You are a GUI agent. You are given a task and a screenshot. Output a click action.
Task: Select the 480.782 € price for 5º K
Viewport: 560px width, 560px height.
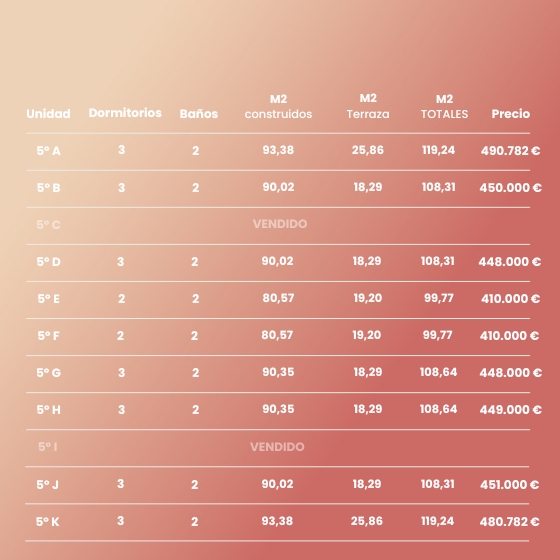pyautogui.click(x=510, y=522)
